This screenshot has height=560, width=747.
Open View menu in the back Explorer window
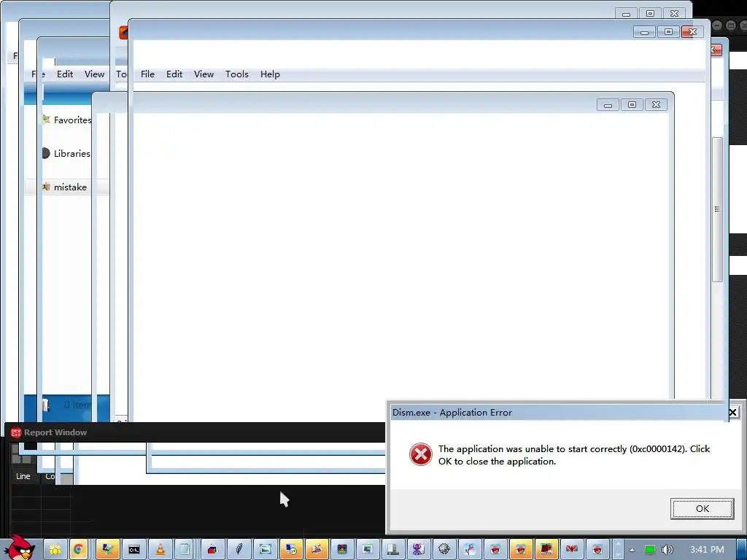pyautogui.click(x=94, y=74)
